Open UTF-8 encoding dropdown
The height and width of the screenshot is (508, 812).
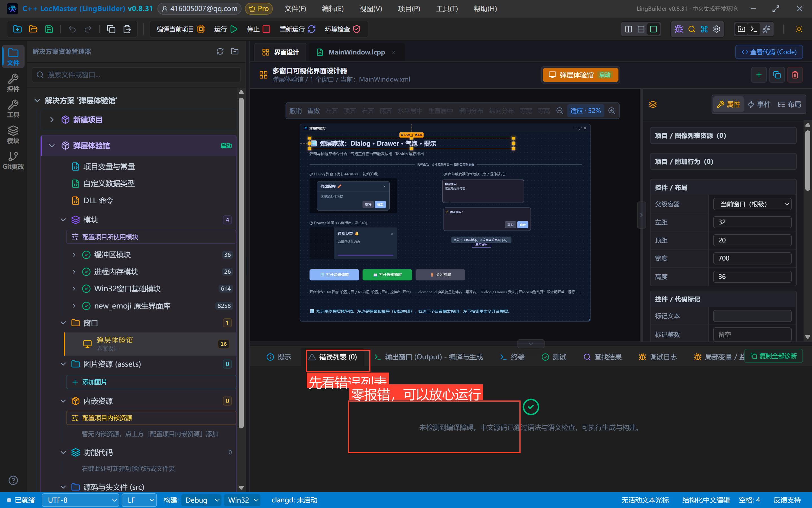click(81, 500)
